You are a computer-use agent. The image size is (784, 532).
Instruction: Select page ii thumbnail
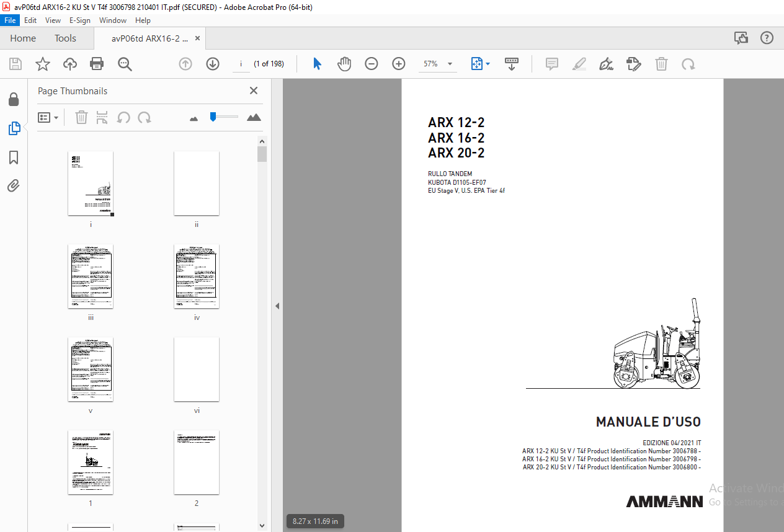(x=197, y=184)
